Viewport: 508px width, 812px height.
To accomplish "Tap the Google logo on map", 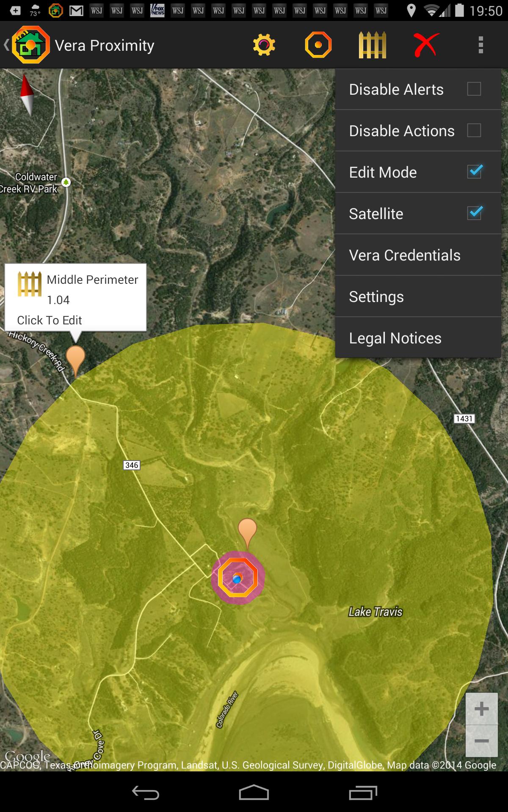I will [27, 756].
